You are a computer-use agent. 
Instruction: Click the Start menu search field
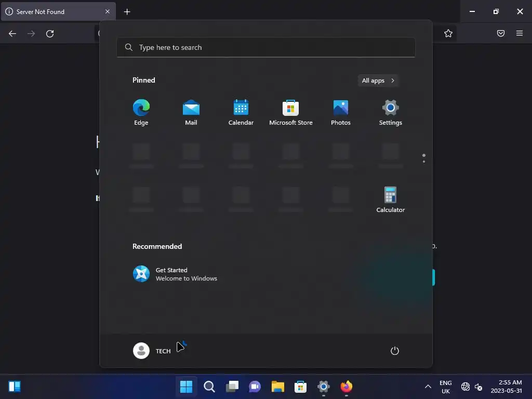(266, 47)
